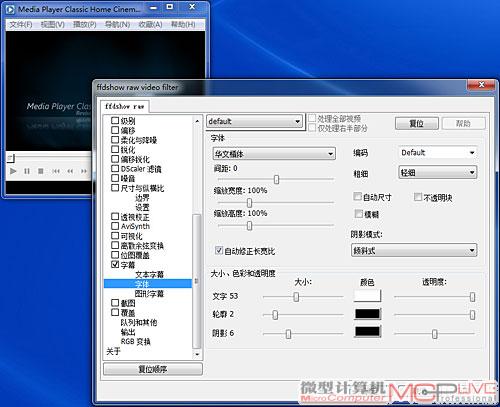Click the list scrollbar down arrow
This screenshot has height=407, width=500.
point(197,354)
